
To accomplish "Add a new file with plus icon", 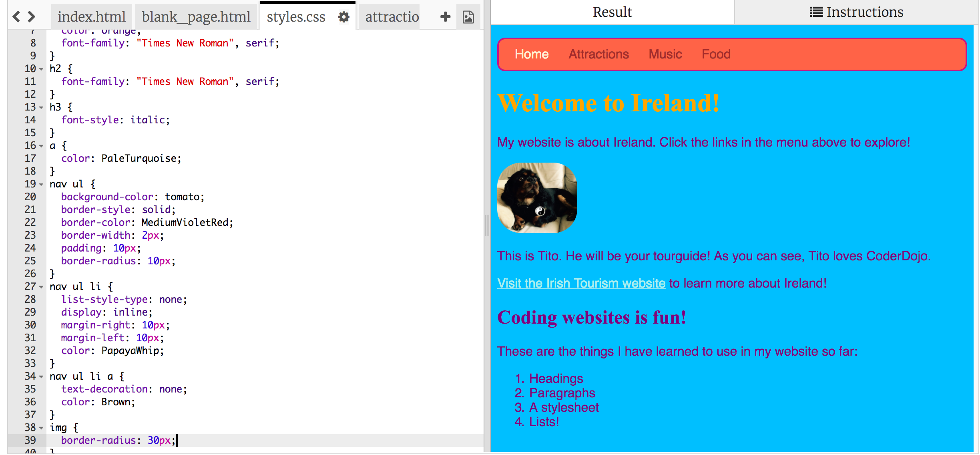I will 445,17.
